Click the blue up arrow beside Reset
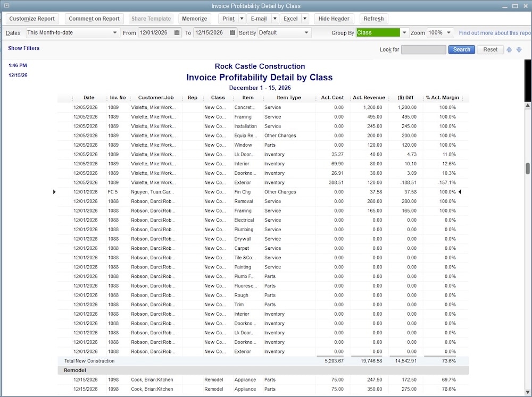532x397 pixels. point(509,49)
